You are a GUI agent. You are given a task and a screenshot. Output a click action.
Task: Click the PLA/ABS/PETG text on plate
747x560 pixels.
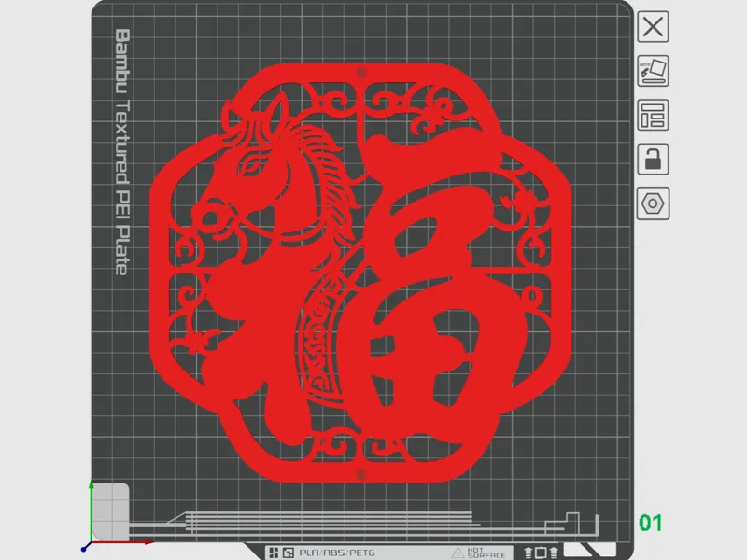(x=337, y=553)
